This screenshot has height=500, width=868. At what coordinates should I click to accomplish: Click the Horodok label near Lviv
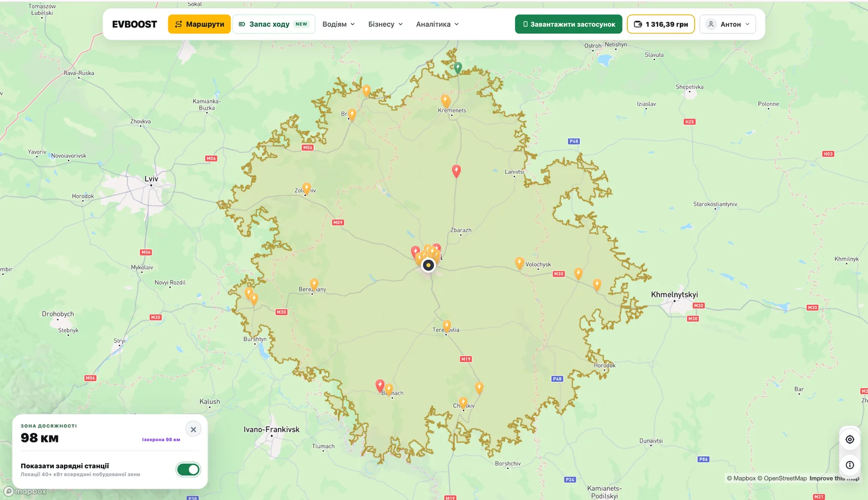pos(82,196)
